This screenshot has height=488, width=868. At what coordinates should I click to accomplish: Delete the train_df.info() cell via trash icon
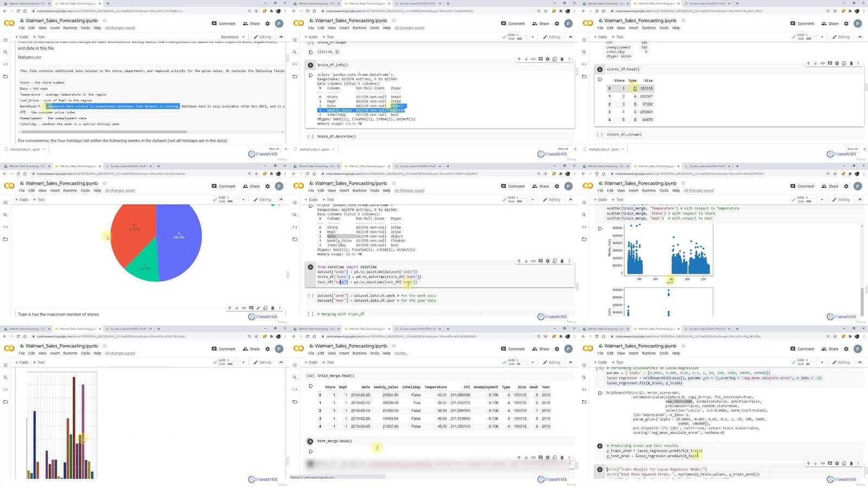tap(561, 59)
